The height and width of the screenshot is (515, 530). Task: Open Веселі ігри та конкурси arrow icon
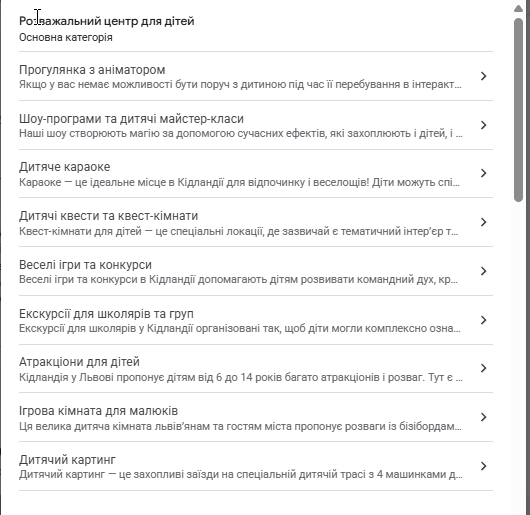(484, 271)
